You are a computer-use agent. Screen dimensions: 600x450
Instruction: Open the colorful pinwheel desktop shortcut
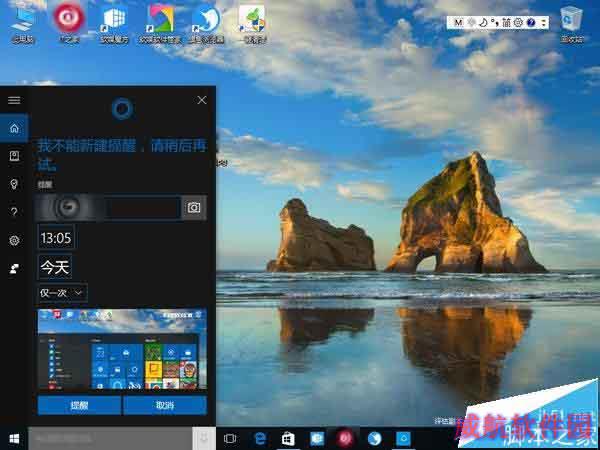[161, 24]
